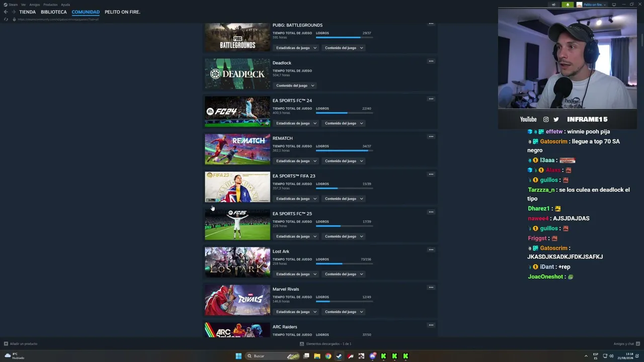The width and height of the screenshot is (644, 362).
Task: Open the Steam announcements megaphone icon
Action: 553,5
